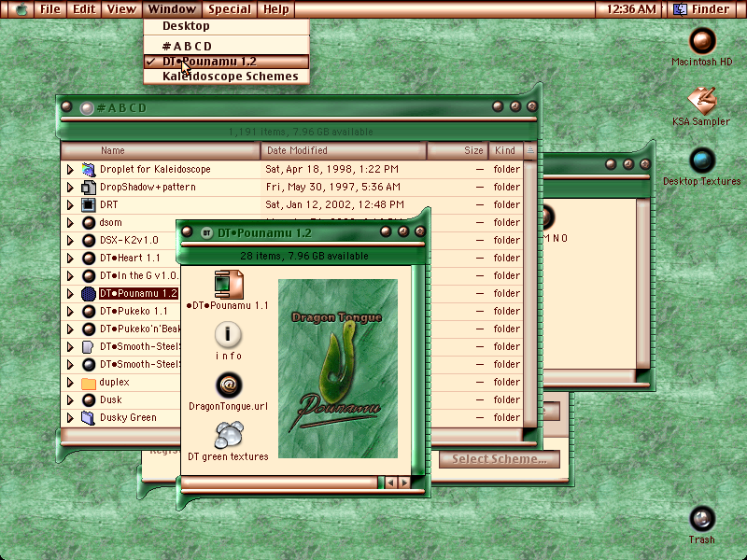Screen dimensions: 747x560
Task: Expand the DropShadow+pattern folder
Action: pyautogui.click(x=70, y=188)
